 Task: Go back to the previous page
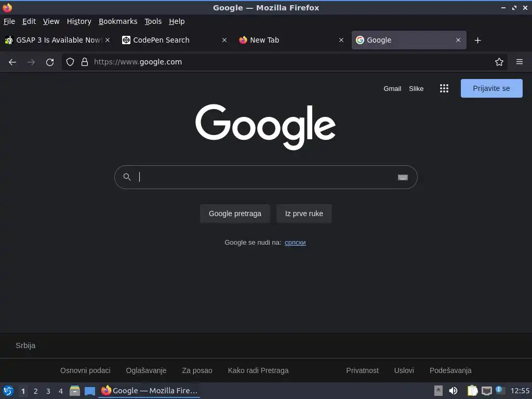point(12,62)
